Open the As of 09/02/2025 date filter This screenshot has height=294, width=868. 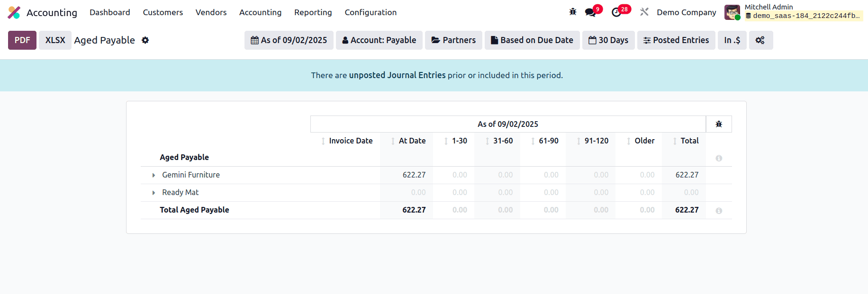[289, 40]
